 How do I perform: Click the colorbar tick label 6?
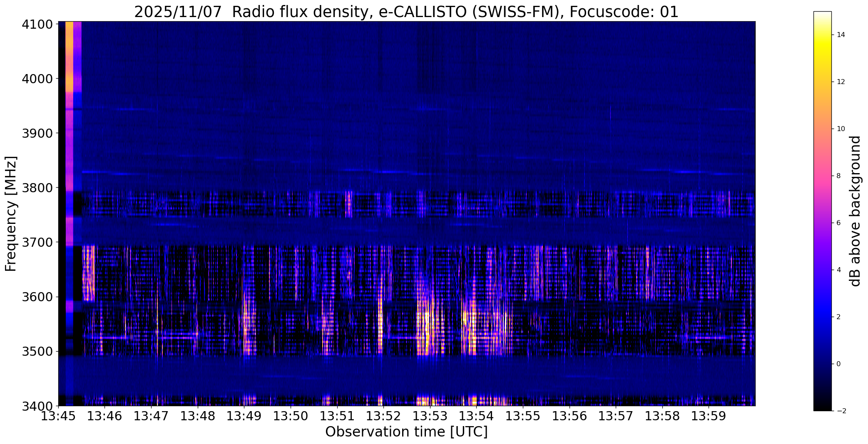(x=839, y=223)
